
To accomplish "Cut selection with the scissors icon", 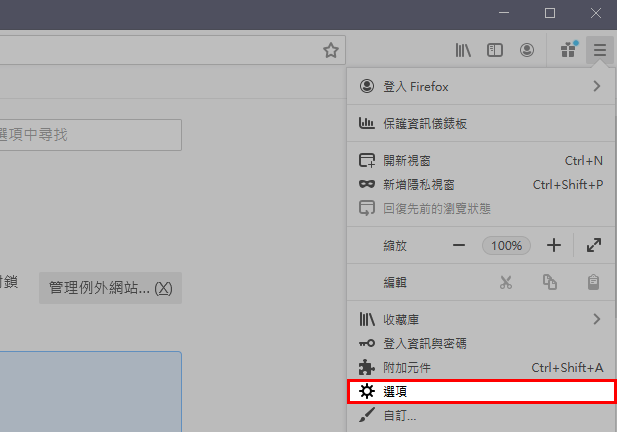I will coord(506,282).
